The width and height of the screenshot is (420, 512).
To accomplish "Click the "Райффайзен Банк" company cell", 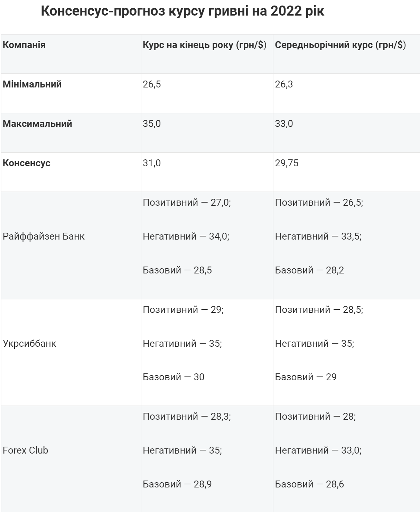I will 44,236.
